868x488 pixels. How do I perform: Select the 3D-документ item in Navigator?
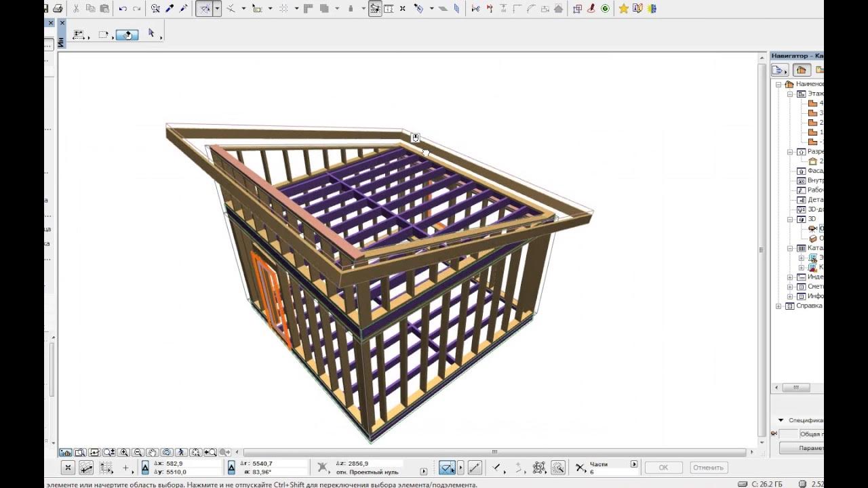pyautogui.click(x=810, y=209)
